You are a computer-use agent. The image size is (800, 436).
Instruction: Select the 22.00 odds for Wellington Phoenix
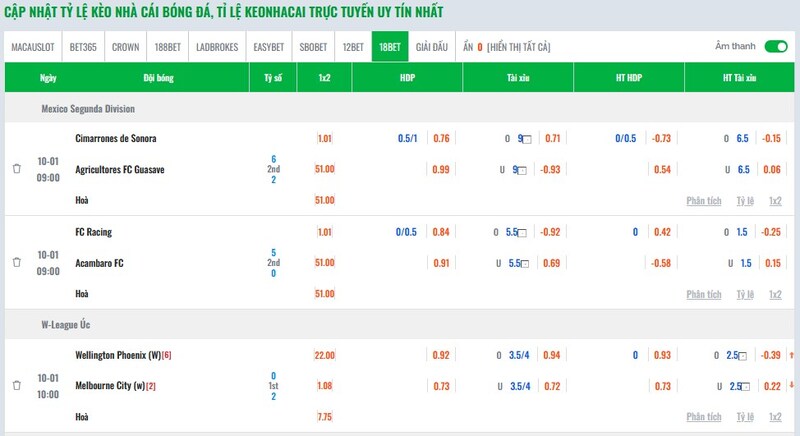click(324, 355)
